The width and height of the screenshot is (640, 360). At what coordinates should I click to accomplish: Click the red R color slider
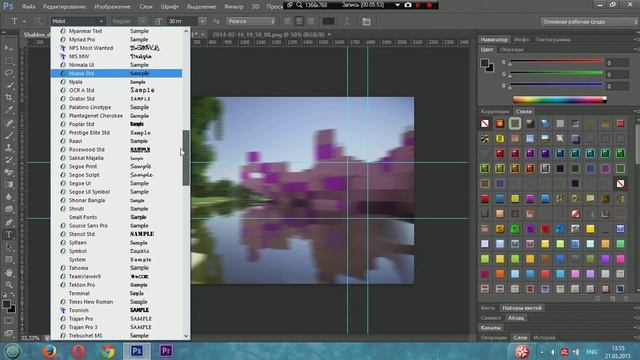(x=556, y=62)
